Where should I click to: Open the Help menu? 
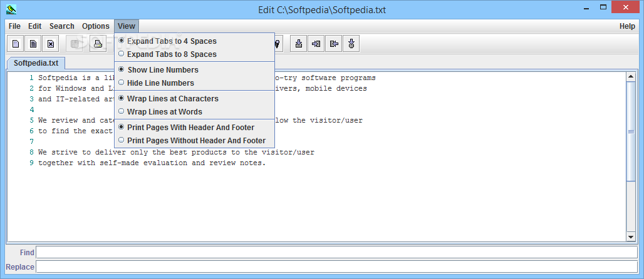tap(627, 26)
